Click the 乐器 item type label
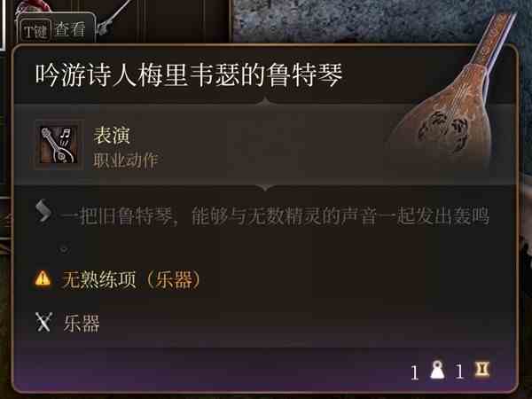 (82, 323)
